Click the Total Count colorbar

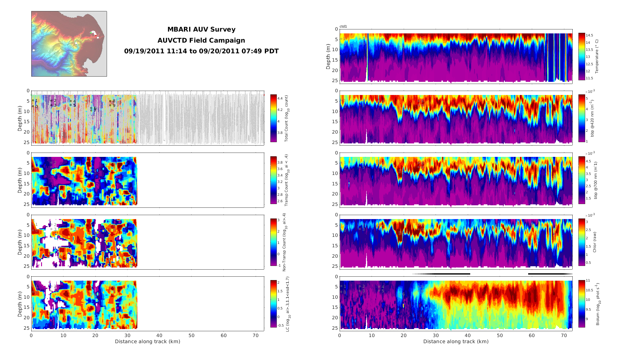(273, 118)
